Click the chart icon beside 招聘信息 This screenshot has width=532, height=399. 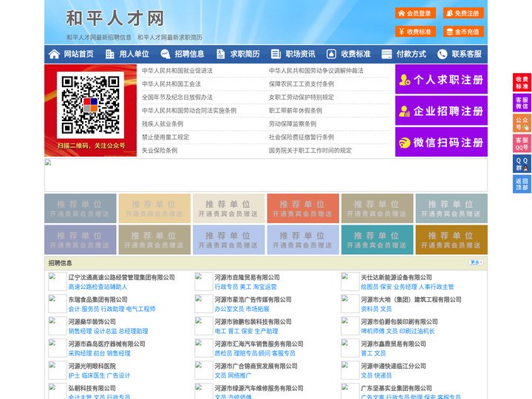tap(166, 54)
